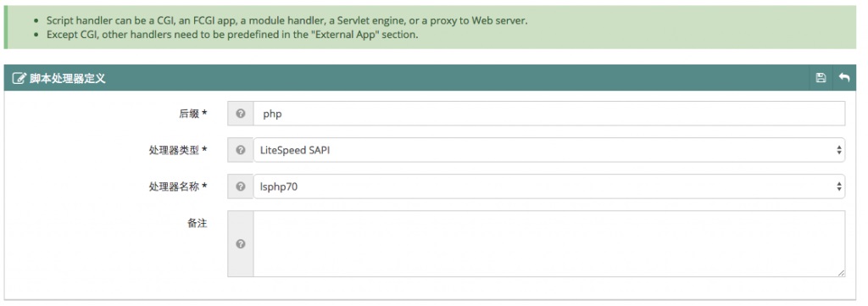
Task: Click the 处理器名称 * label
Action: (x=178, y=186)
